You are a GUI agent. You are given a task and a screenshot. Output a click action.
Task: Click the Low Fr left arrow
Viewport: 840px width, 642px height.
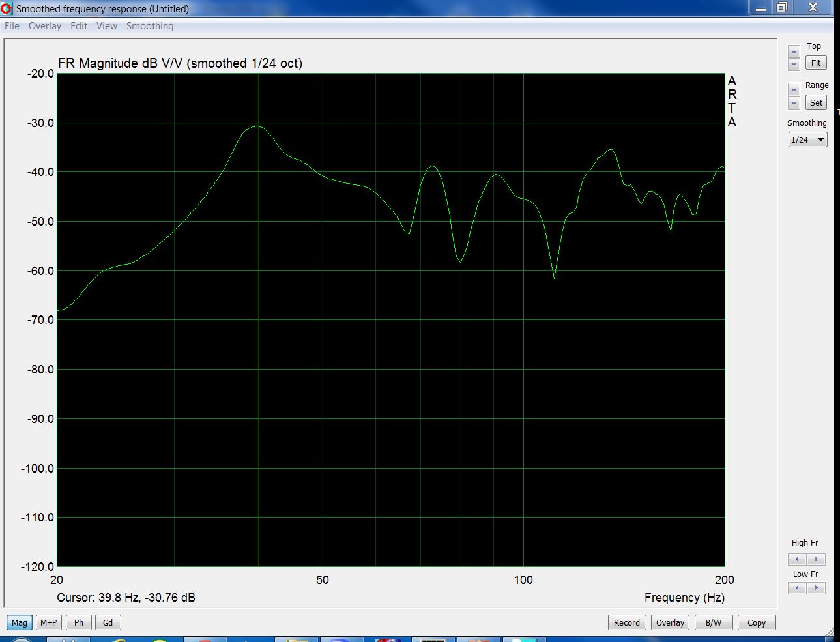coord(797,588)
